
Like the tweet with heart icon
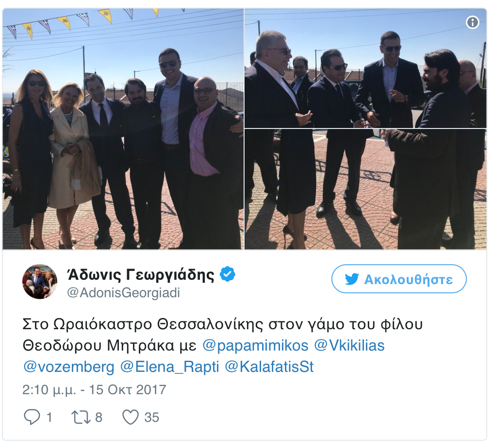tap(131, 417)
